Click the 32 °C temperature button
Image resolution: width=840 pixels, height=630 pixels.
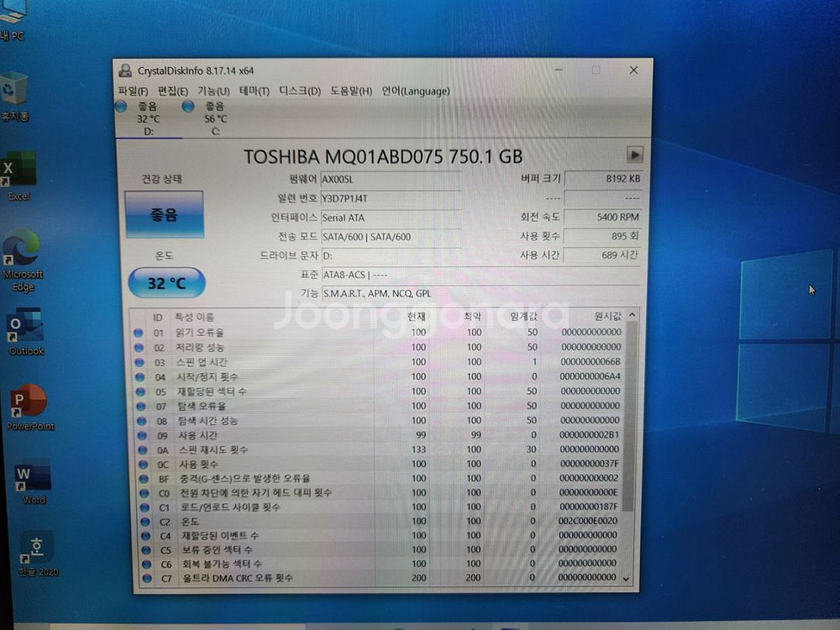click(x=166, y=283)
